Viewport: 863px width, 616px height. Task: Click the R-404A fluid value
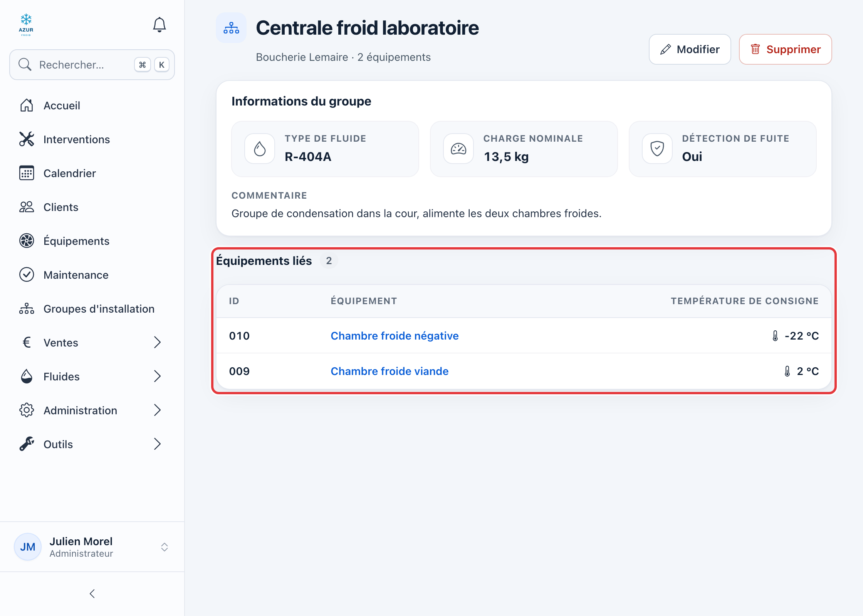coord(308,157)
